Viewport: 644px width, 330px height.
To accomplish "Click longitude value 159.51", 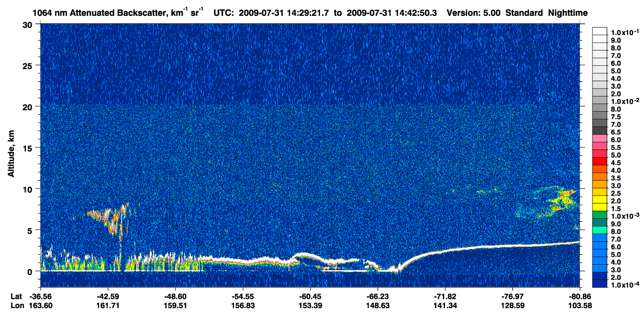I will 175,305.
